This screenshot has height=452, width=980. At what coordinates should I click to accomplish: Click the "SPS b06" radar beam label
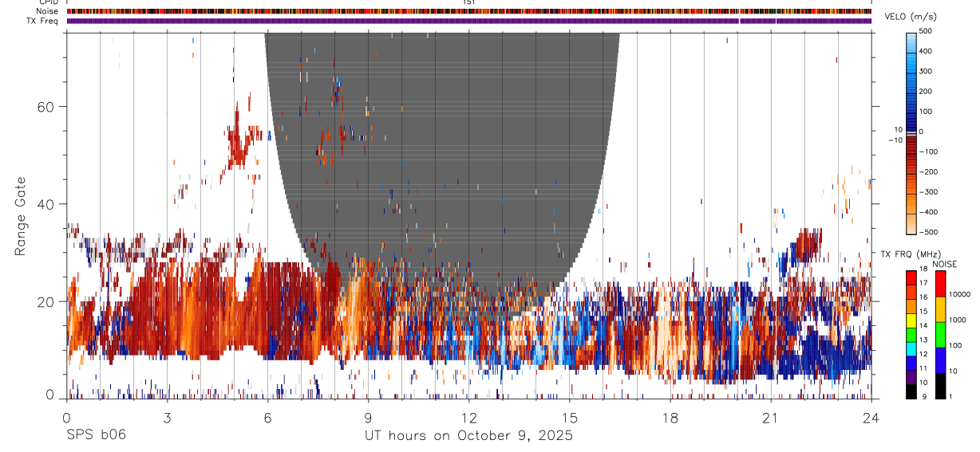pos(96,436)
